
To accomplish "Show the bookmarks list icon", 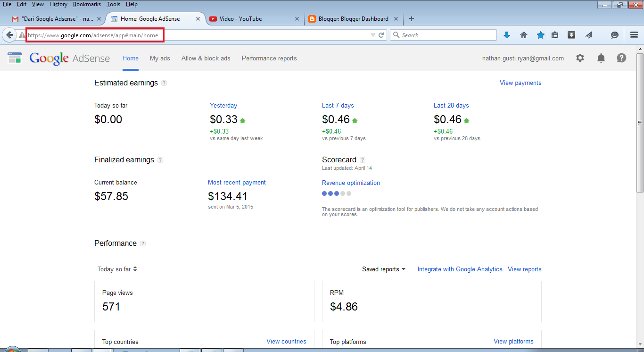I will (555, 35).
